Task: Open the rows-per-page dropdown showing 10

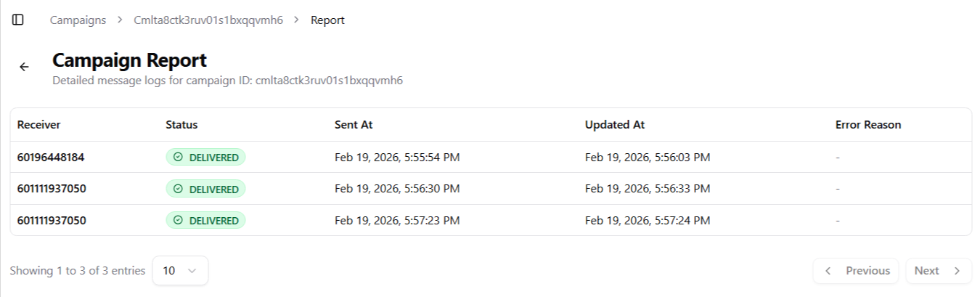Action: pos(180,271)
